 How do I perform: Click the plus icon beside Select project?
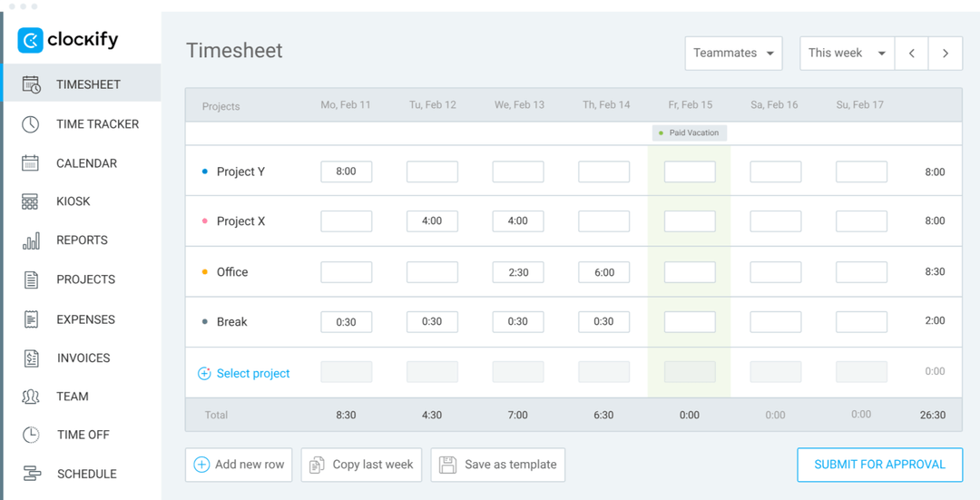coord(204,374)
